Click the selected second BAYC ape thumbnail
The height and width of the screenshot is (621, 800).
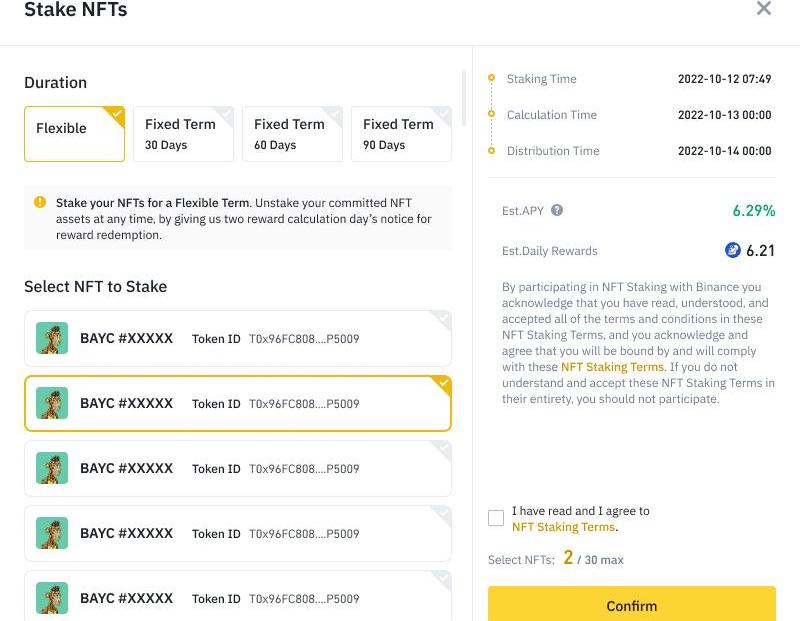52,403
